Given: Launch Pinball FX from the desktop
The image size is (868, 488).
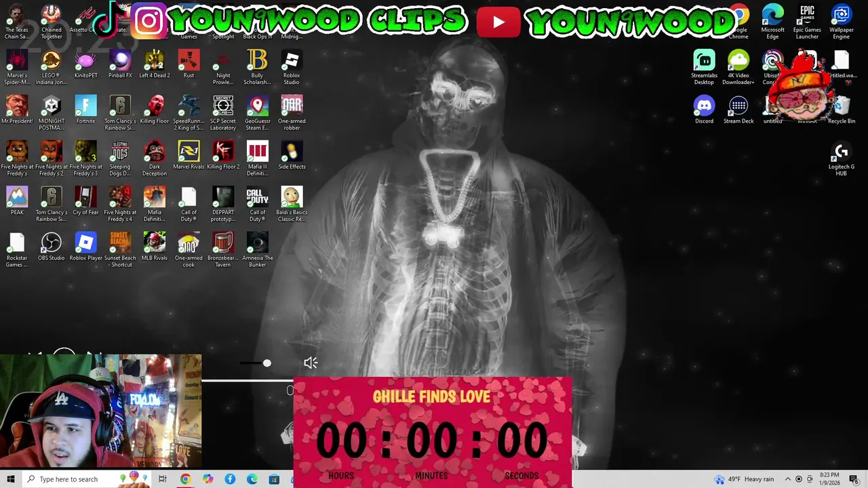Looking at the screenshot, I should 120,65.
